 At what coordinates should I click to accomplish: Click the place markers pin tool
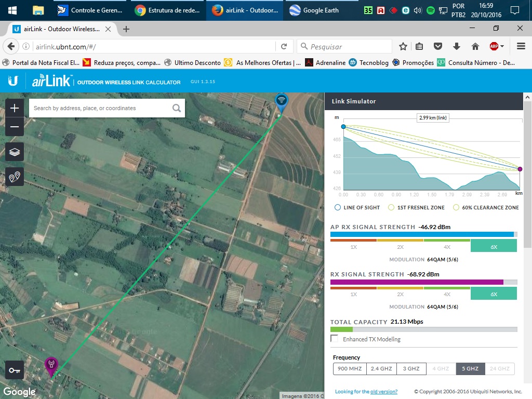14,177
